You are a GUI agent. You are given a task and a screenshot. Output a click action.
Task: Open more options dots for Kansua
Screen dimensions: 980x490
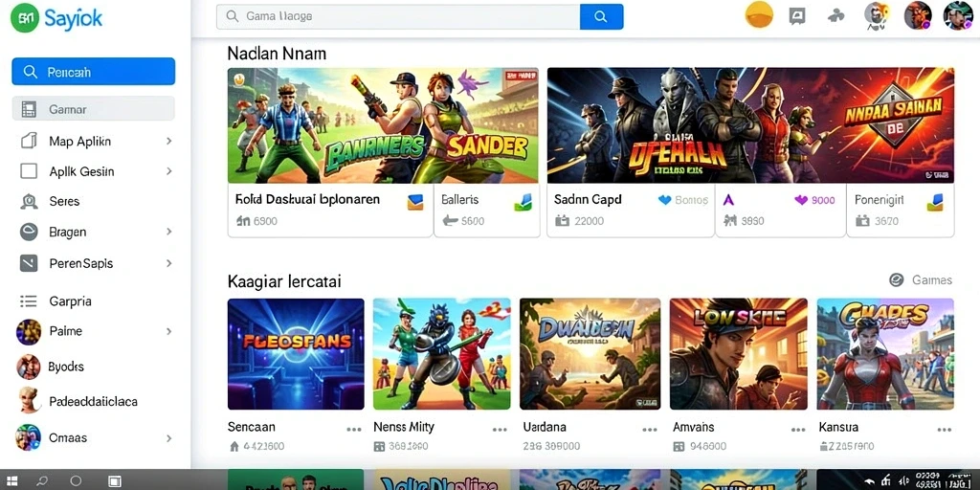tap(944, 430)
